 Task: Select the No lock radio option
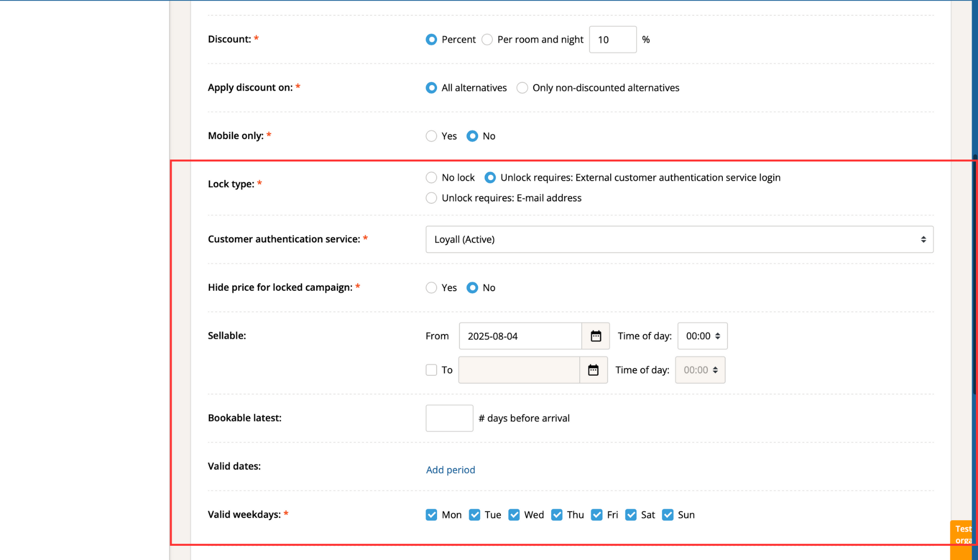pyautogui.click(x=431, y=178)
